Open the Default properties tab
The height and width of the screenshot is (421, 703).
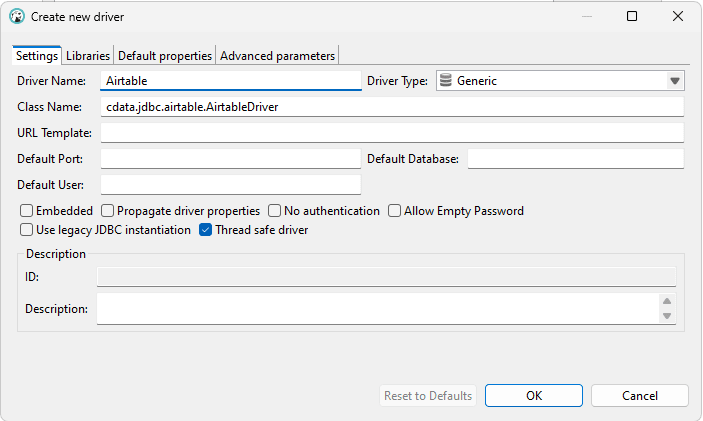[x=165, y=56]
